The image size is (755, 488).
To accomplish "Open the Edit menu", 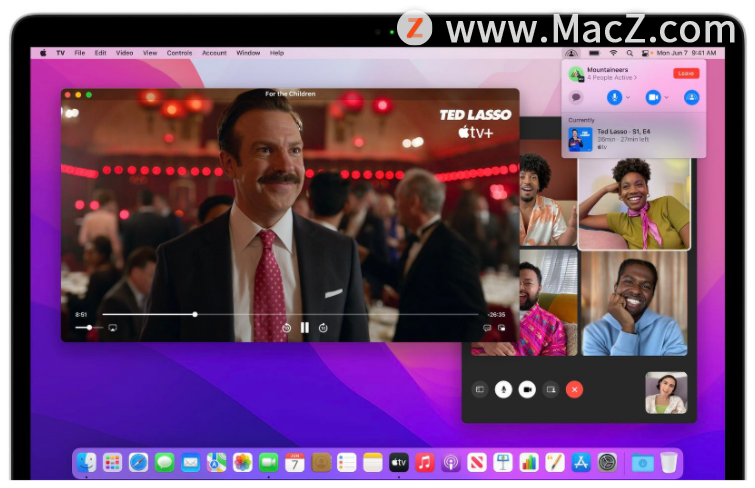I will point(100,53).
